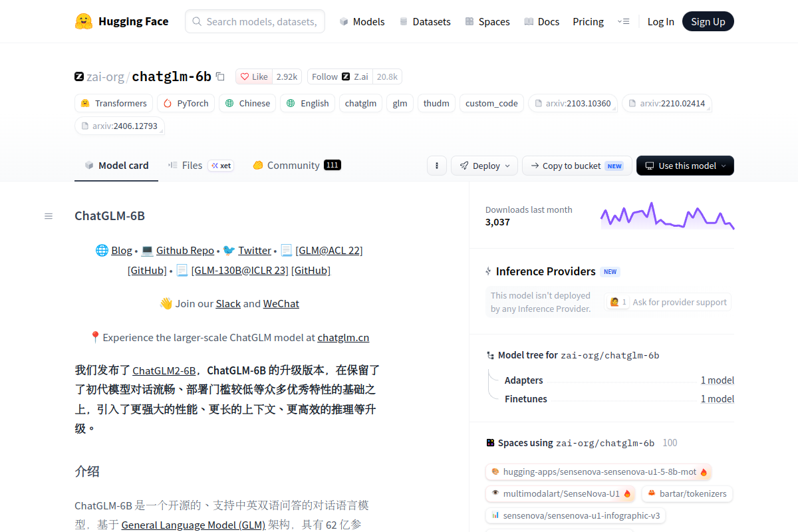The height and width of the screenshot is (532, 798).
Task: Click the Sign Up button
Action: [x=708, y=21]
